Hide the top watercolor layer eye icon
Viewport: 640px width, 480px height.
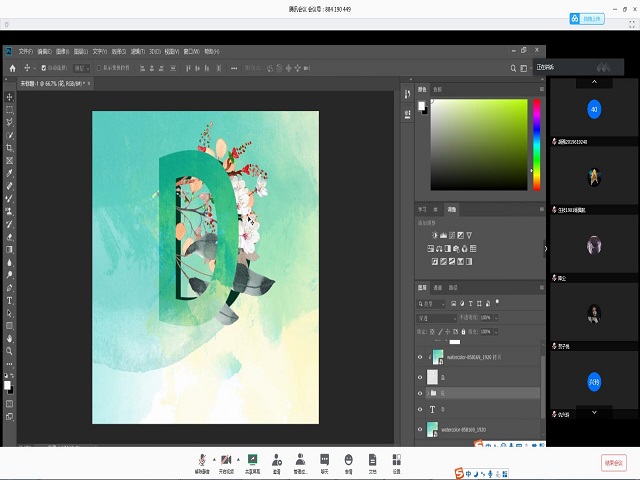click(420, 356)
